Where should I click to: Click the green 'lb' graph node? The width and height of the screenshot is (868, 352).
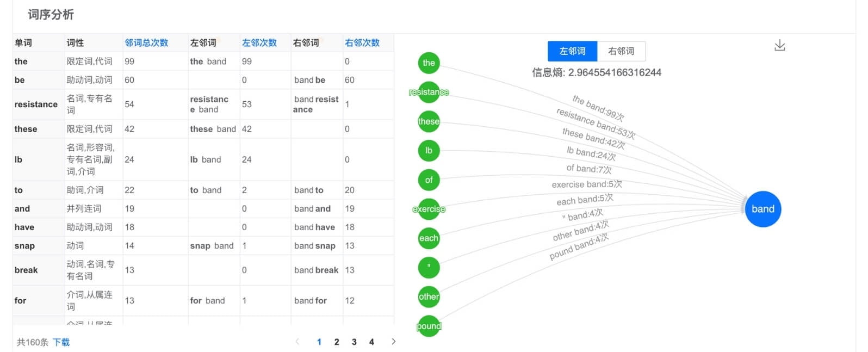tap(429, 151)
